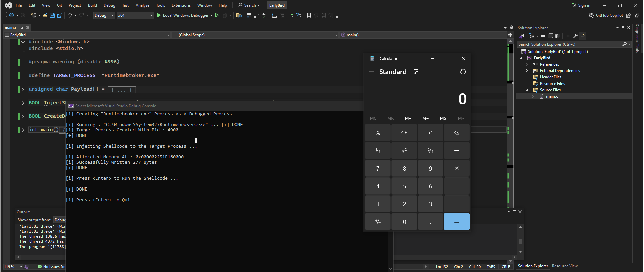
Task: Click Collapse All icon in Solution Explorer
Action: click(x=550, y=36)
